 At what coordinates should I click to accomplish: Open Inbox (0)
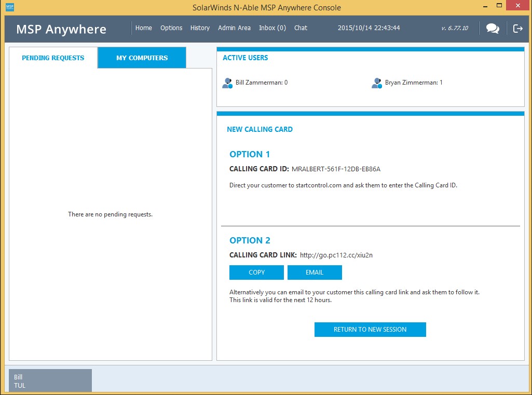click(272, 28)
